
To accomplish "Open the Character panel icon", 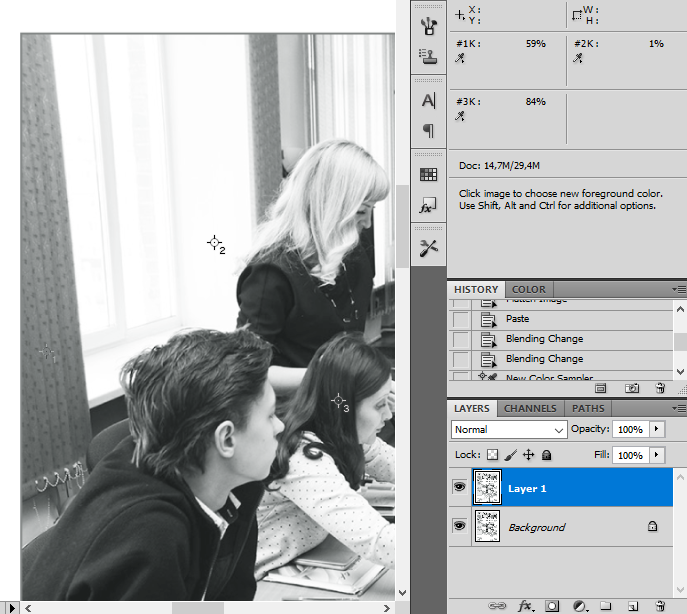I will click(428, 101).
